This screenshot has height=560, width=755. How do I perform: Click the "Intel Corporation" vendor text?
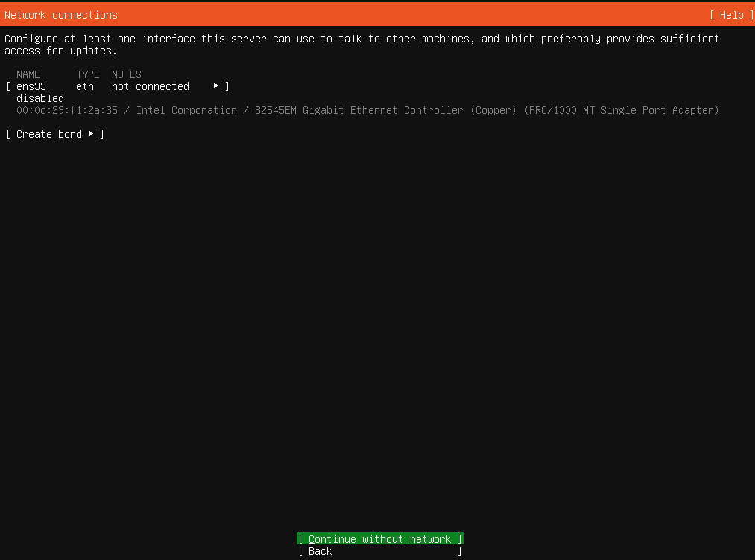click(x=186, y=110)
